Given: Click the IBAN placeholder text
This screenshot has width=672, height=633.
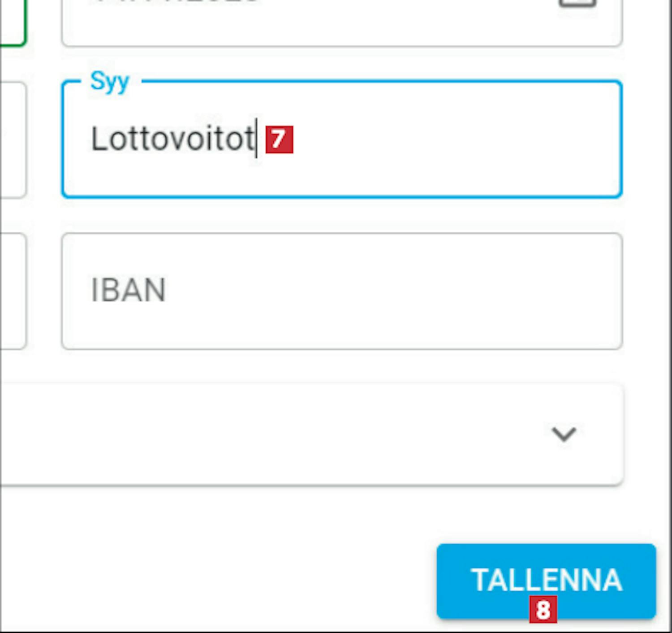Looking at the screenshot, I should [x=128, y=290].
